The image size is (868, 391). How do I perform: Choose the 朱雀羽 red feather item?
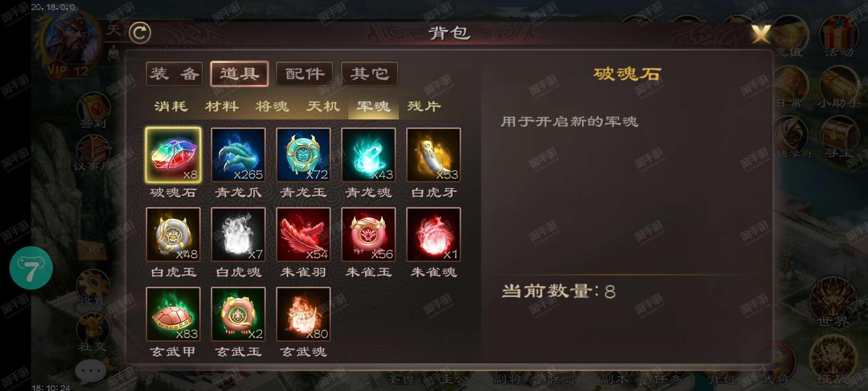click(303, 235)
